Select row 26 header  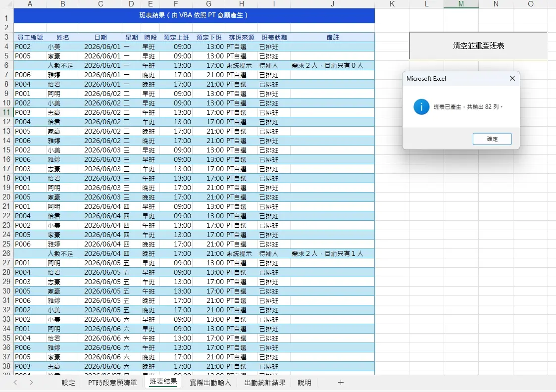[7, 253]
